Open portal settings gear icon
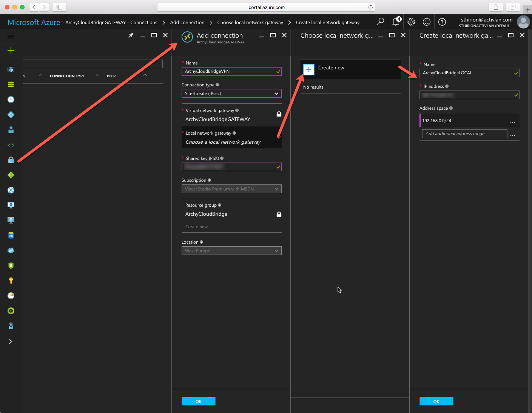The image size is (532, 413). [x=411, y=22]
